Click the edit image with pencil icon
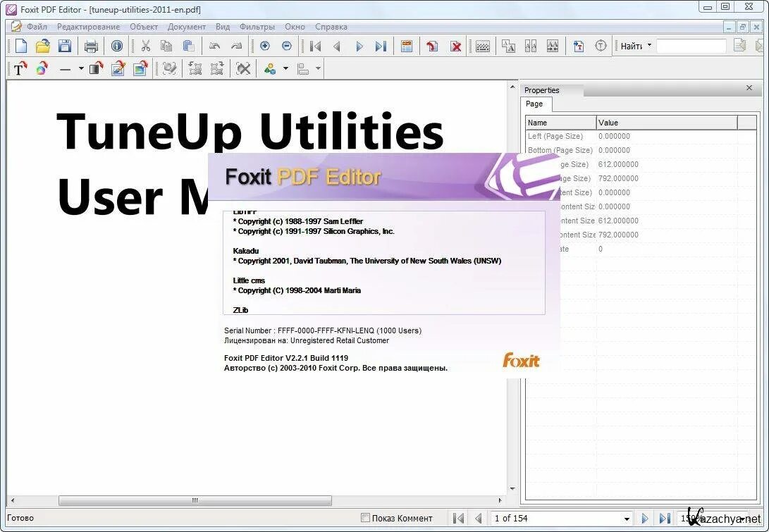Viewport: 769px width, 532px height. coord(118,68)
